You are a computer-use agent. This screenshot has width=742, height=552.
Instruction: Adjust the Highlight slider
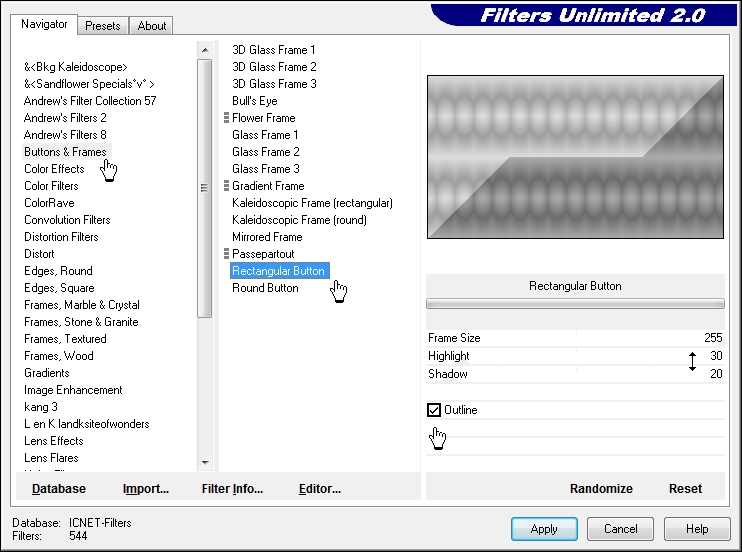pyautogui.click(x=575, y=356)
